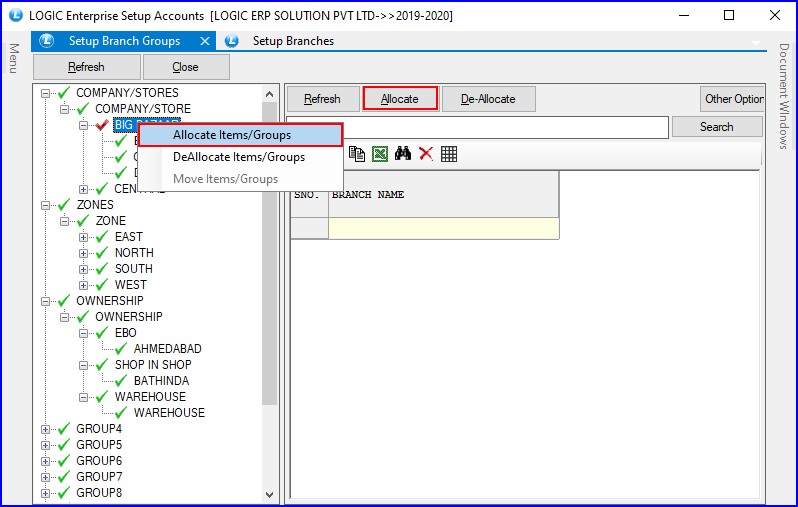798x507 pixels.
Task: Click the De-Allocate button
Action: click(489, 99)
